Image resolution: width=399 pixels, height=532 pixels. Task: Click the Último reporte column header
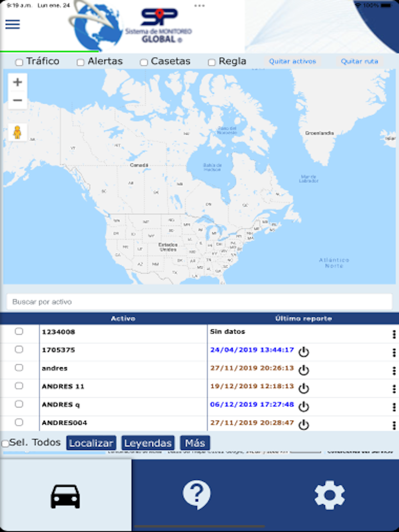coord(303,318)
